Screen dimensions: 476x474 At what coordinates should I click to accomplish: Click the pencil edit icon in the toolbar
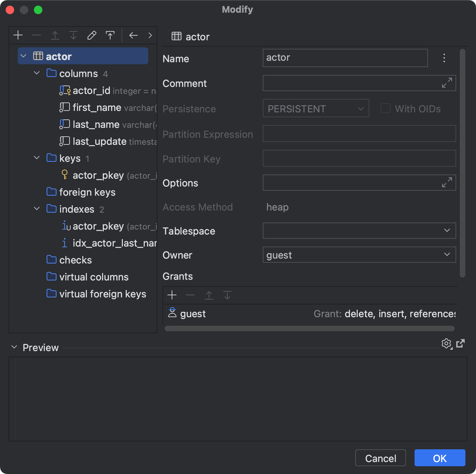pyautogui.click(x=91, y=35)
